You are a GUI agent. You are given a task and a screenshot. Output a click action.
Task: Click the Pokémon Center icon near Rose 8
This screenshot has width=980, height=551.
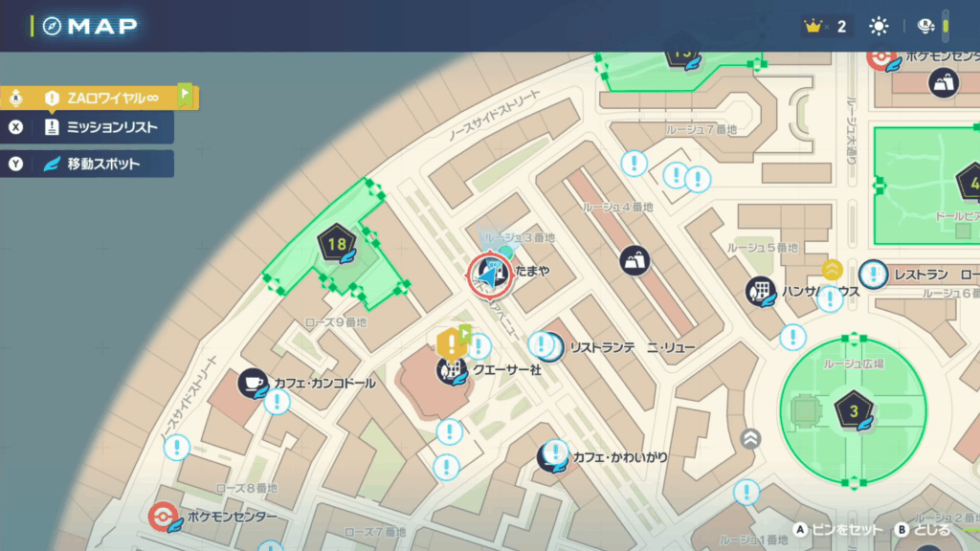click(x=163, y=517)
